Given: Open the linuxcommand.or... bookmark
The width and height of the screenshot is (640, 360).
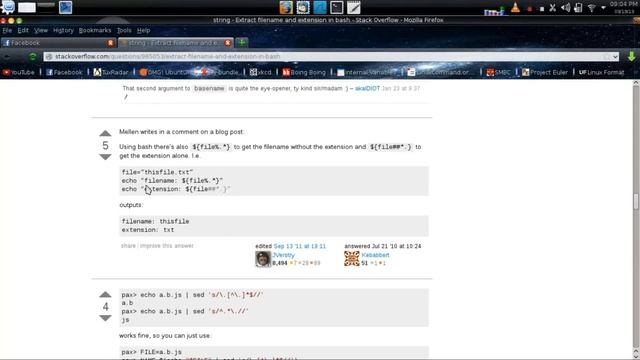Looking at the screenshot, I should click(x=439, y=72).
